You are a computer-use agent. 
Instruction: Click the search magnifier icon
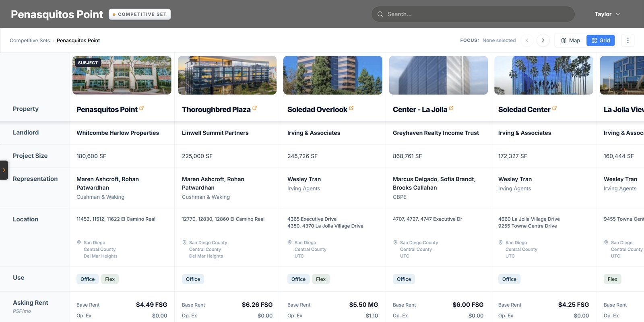point(380,14)
